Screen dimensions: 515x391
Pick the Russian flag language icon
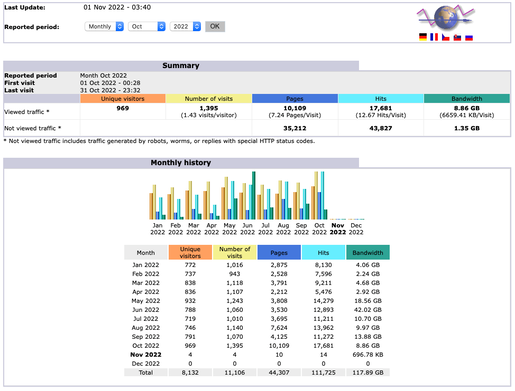point(469,37)
